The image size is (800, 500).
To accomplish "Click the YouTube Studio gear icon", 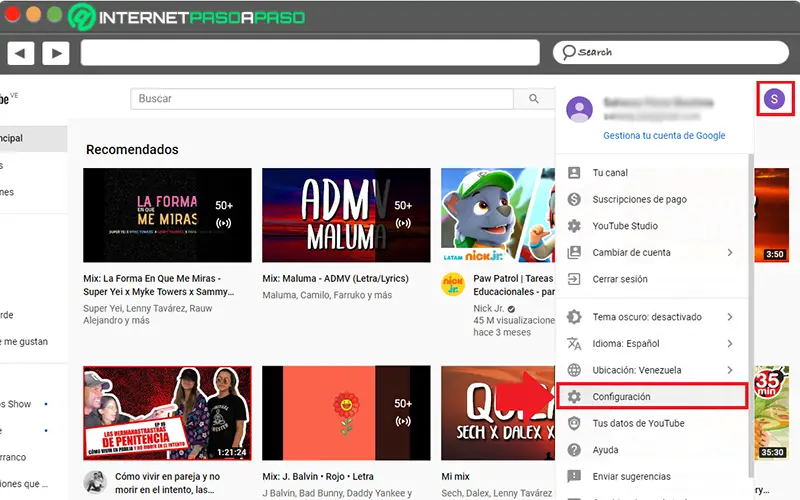I will (574, 226).
